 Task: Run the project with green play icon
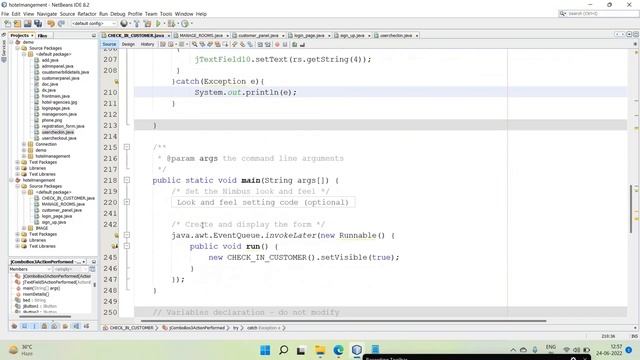point(158,24)
